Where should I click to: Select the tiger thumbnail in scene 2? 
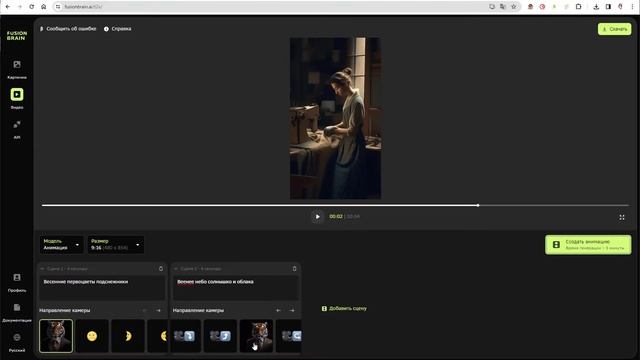click(x=256, y=336)
